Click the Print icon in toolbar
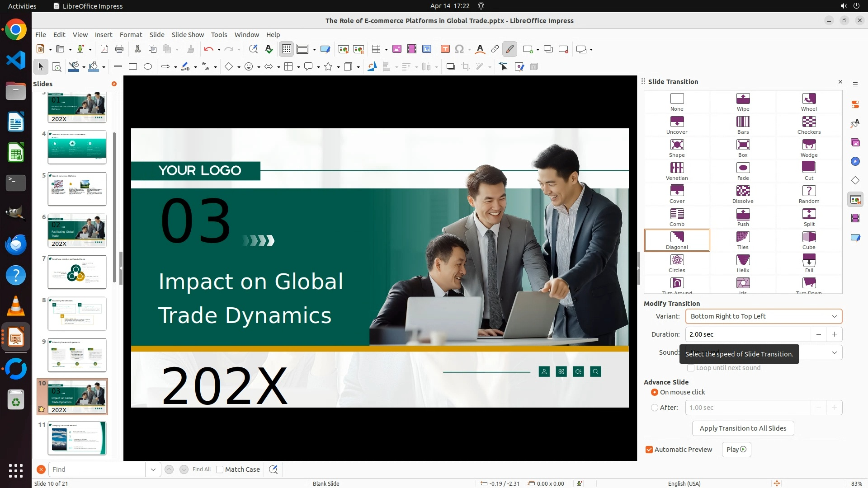Screen dimensions: 868x488 point(119,49)
